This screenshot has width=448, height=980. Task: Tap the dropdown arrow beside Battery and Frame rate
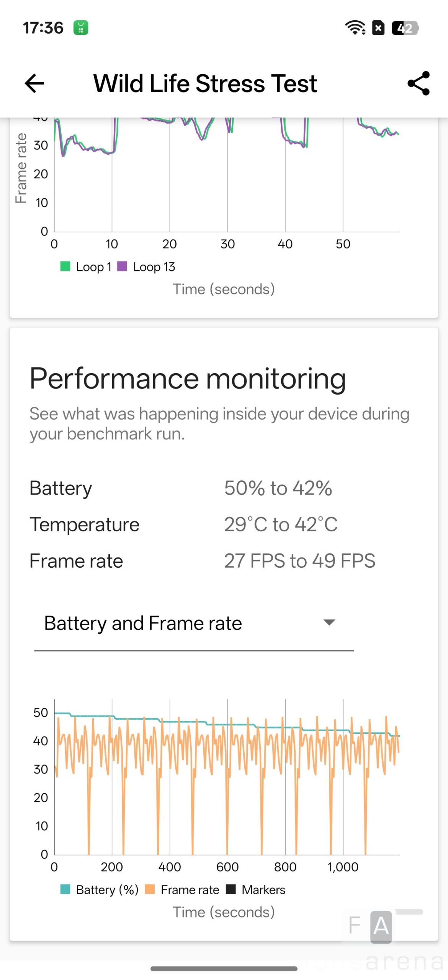[329, 622]
